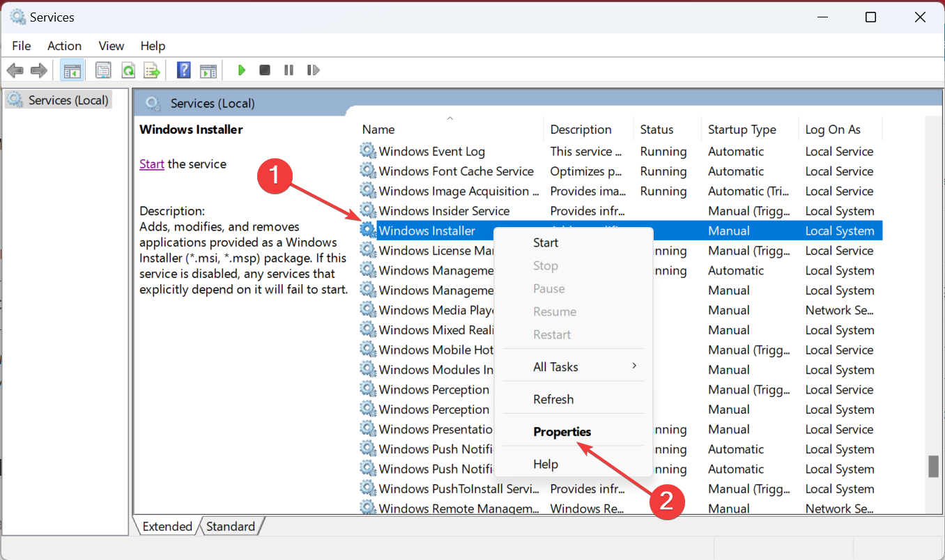This screenshot has height=560, width=945.
Task: Click the gear icon of Windows Modules Installer row
Action: [368, 369]
